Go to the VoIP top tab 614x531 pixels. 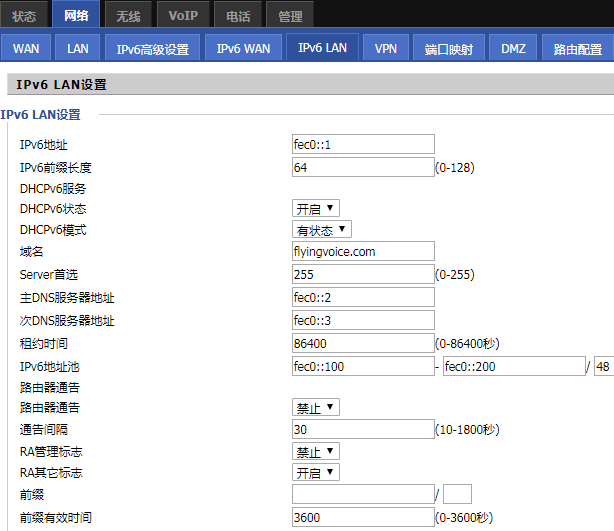(183, 15)
